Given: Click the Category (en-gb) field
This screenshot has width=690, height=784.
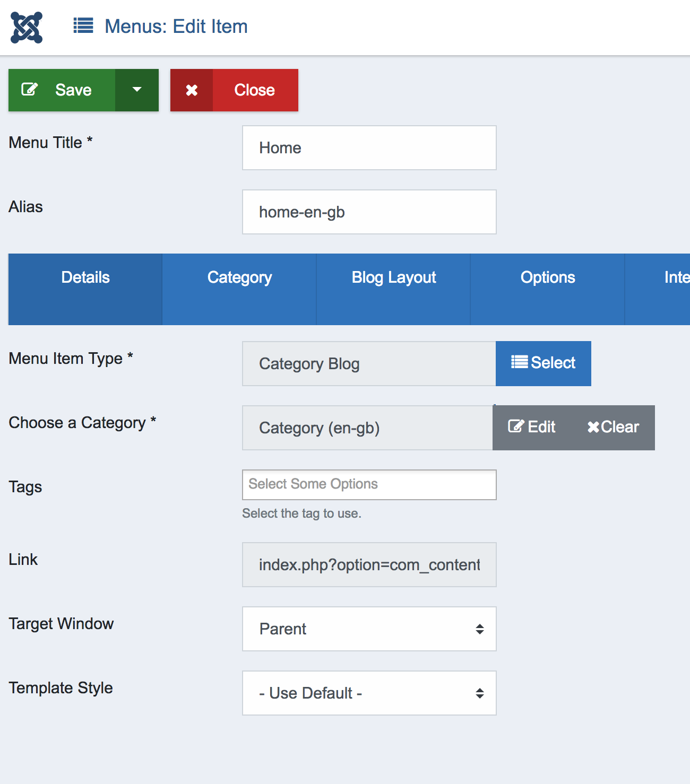Looking at the screenshot, I should tap(367, 428).
